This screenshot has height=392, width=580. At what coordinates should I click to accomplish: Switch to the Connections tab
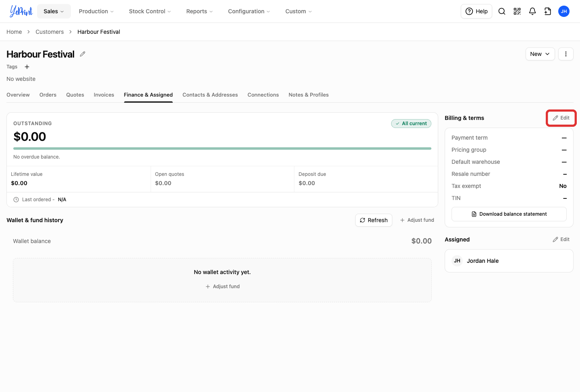point(263,95)
